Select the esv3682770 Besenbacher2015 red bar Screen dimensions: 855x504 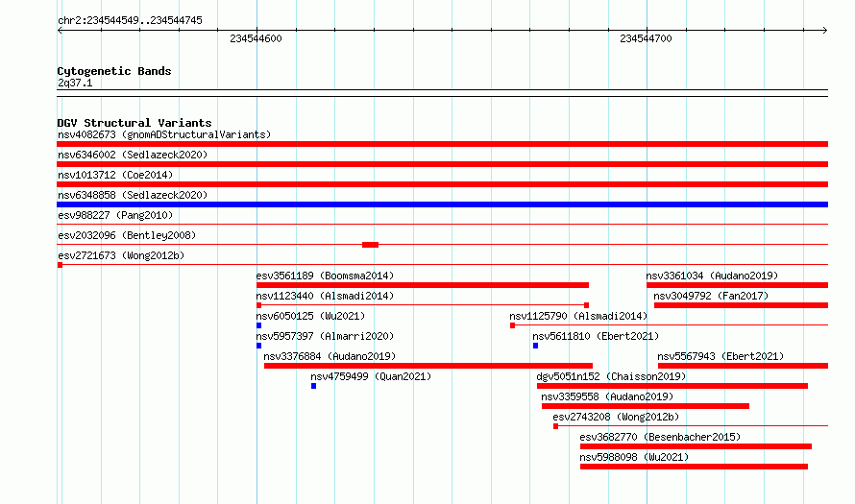pos(696,446)
